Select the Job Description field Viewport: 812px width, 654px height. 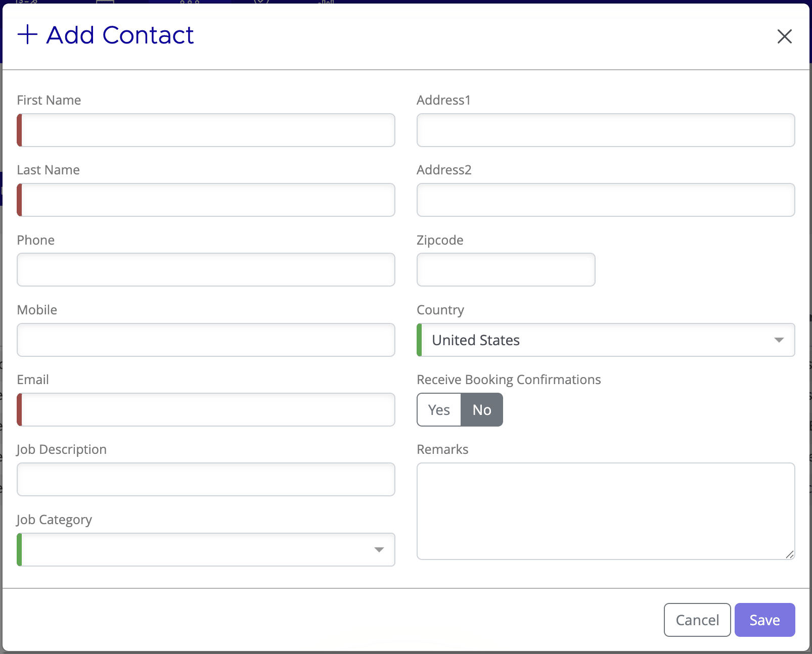point(205,479)
